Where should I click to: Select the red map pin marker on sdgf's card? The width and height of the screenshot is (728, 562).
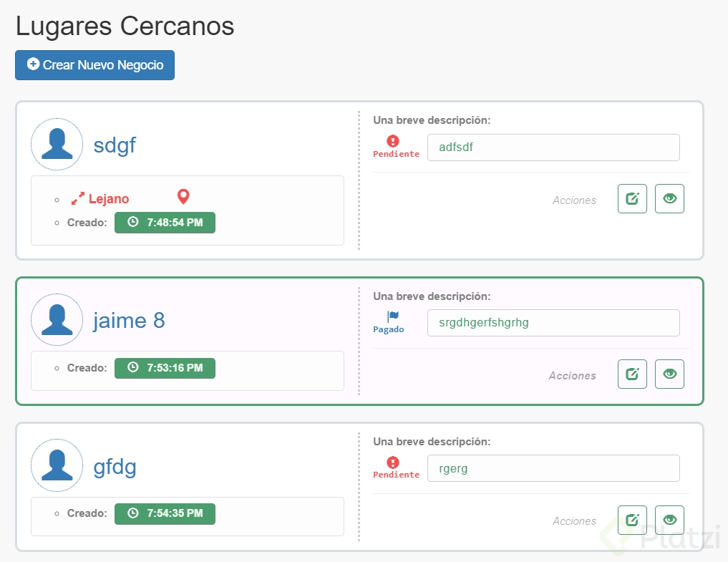[x=183, y=195]
